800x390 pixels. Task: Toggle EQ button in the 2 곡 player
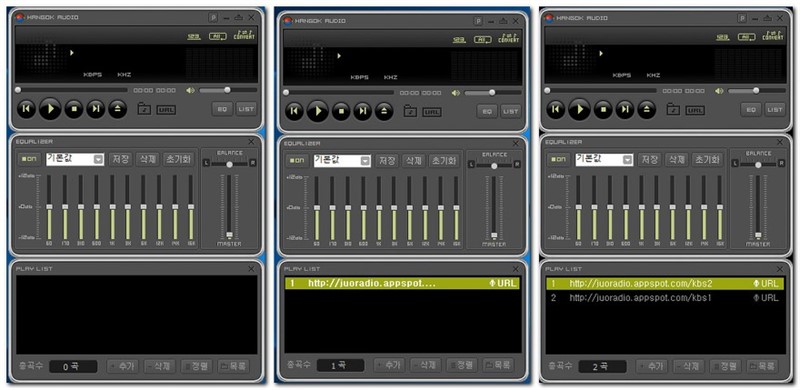[751, 110]
